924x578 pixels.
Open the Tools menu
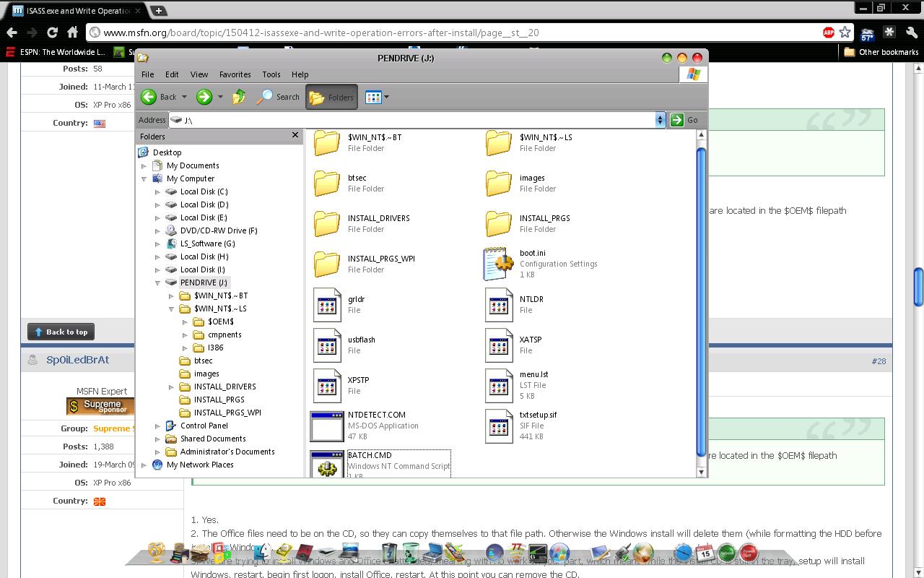271,74
